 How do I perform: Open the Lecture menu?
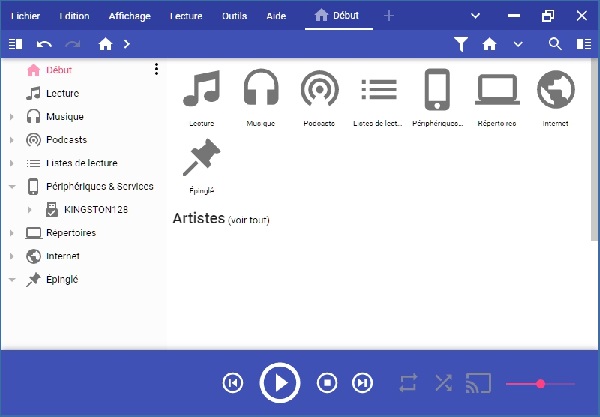(186, 16)
